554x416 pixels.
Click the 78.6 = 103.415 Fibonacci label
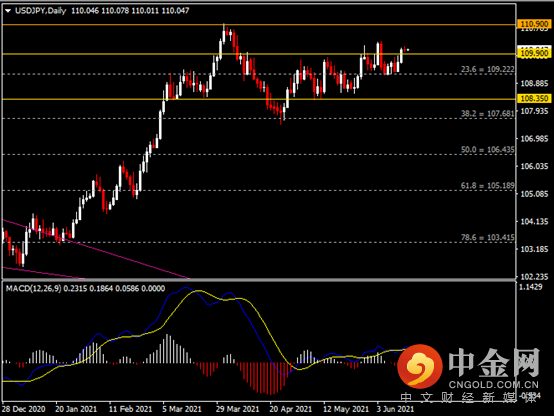488,238
